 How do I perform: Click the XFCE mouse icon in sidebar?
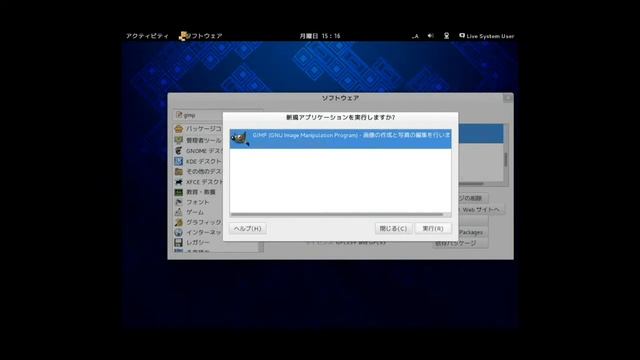[x=178, y=182]
